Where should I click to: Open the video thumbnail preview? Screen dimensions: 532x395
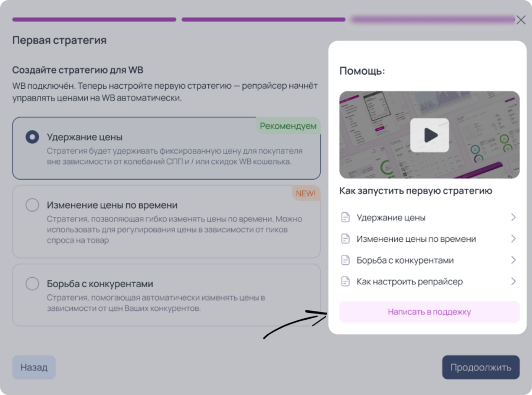tap(429, 134)
